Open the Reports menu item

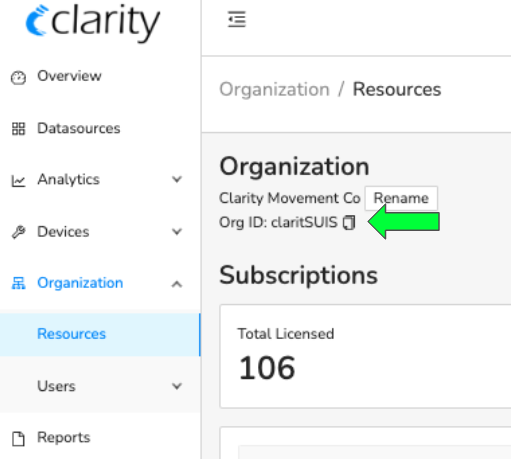tap(100, 437)
